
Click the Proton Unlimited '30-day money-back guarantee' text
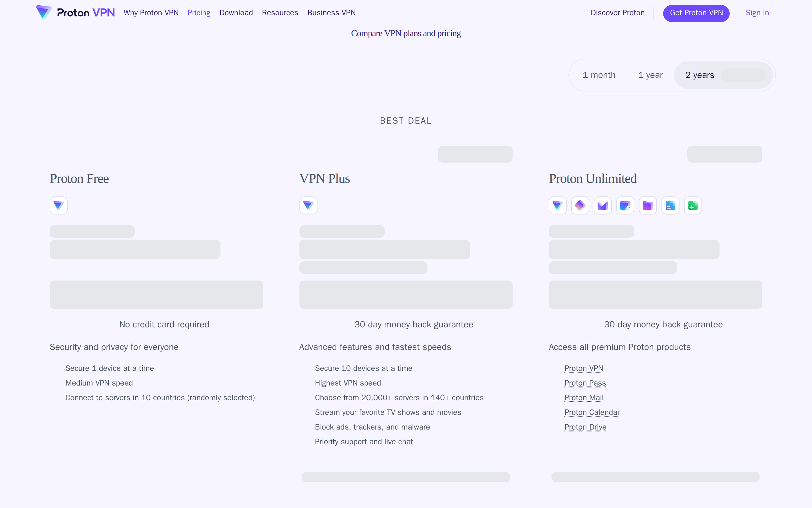pyautogui.click(x=663, y=325)
